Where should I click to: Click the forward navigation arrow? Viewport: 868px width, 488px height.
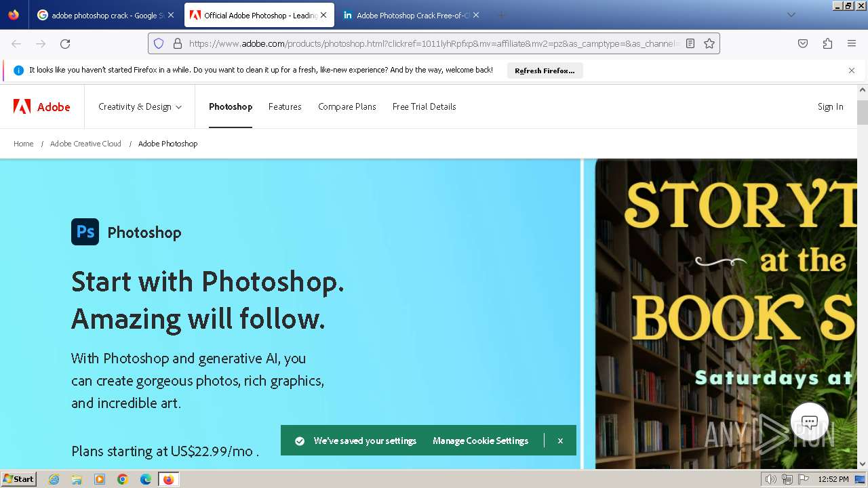41,43
